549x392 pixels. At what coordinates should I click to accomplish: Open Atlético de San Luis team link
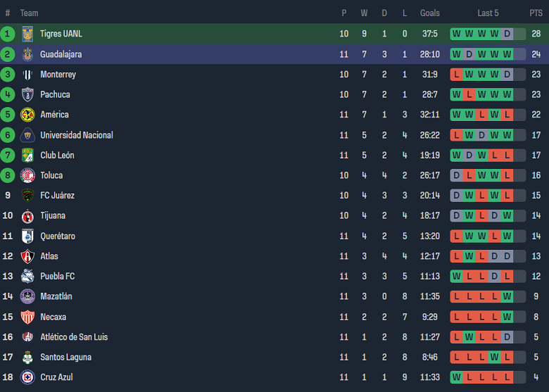(74, 337)
